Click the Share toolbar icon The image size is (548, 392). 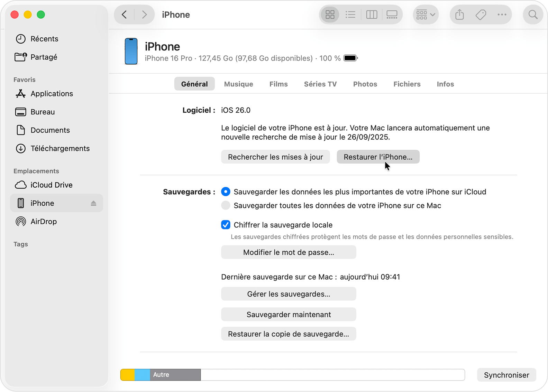(x=459, y=15)
